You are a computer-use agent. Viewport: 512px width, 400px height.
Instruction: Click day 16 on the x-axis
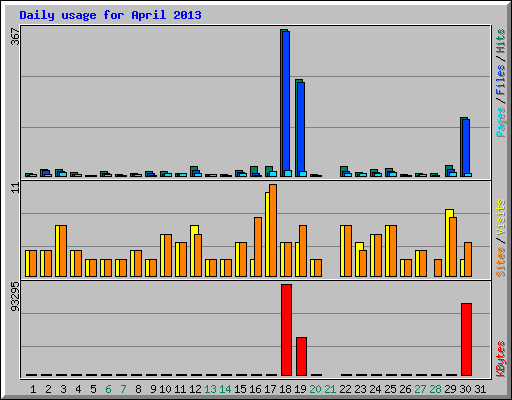pos(255,389)
